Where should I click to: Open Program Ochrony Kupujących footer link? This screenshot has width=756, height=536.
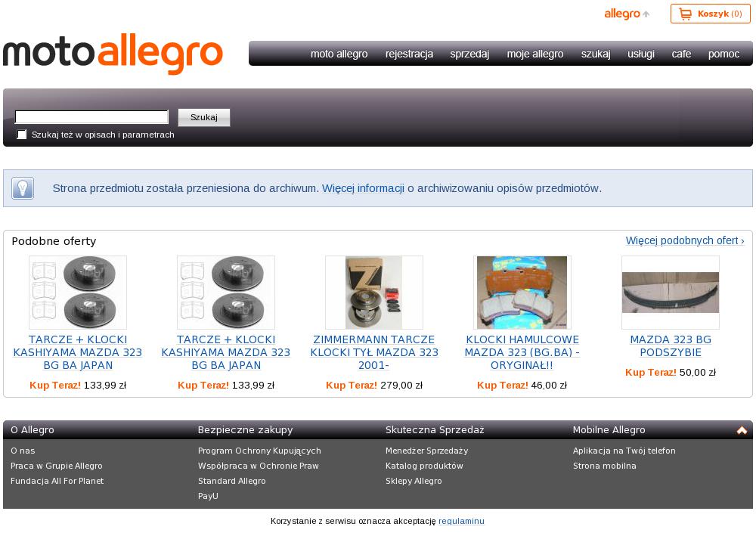tap(259, 451)
